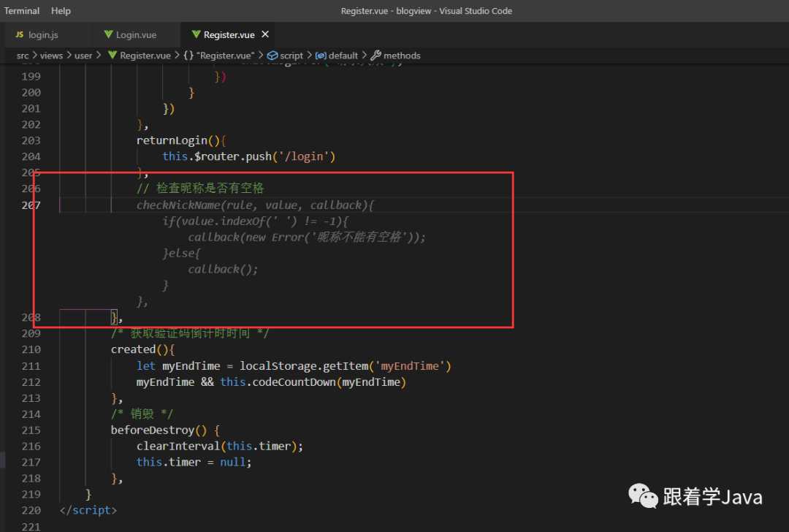Click the Vue icon on Register.vue tab
This screenshot has width=789, height=532.
195,34
